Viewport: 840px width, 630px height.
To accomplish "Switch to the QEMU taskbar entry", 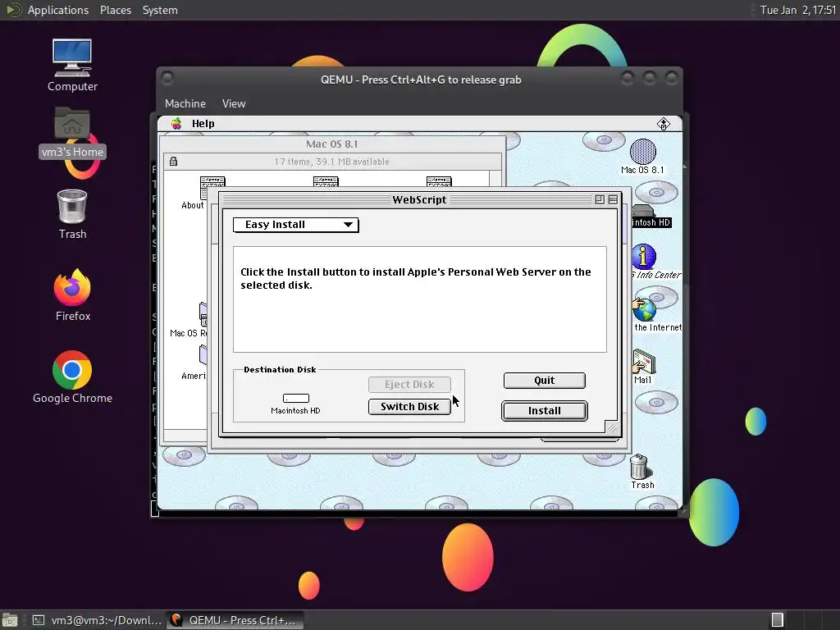I will click(x=234, y=620).
